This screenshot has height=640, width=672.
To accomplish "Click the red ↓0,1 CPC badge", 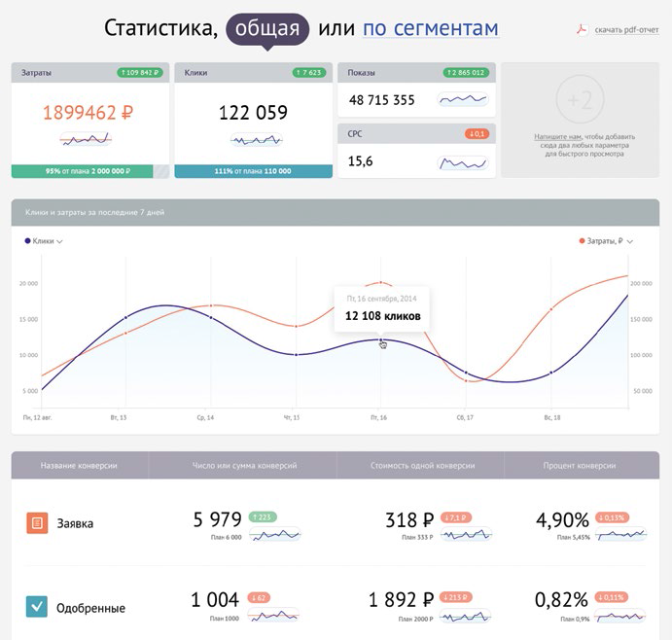I will 477,134.
